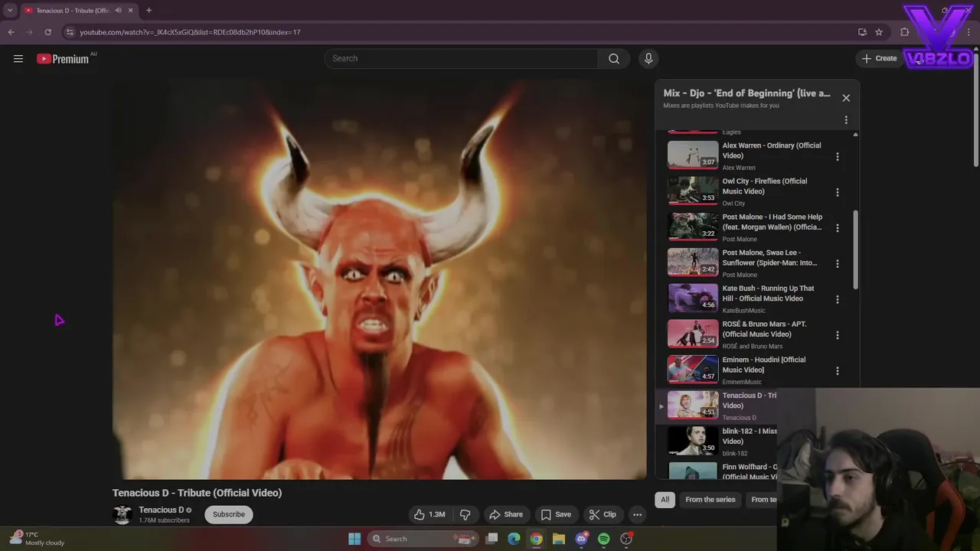Image resolution: width=980 pixels, height=551 pixels.
Task: Open the Chrome tab search dropdown
Action: point(10,10)
